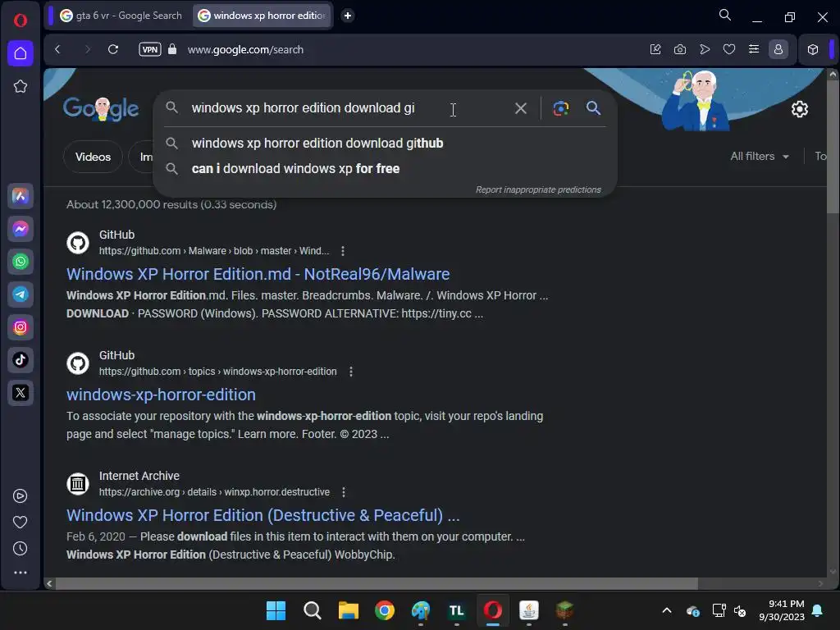This screenshot has width=840, height=630.
Task: Open the extensions cube icon
Action: click(x=813, y=49)
